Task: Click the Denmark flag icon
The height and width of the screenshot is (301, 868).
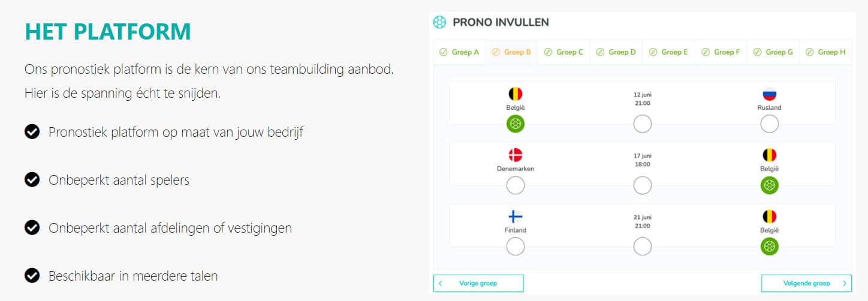Action: click(516, 155)
